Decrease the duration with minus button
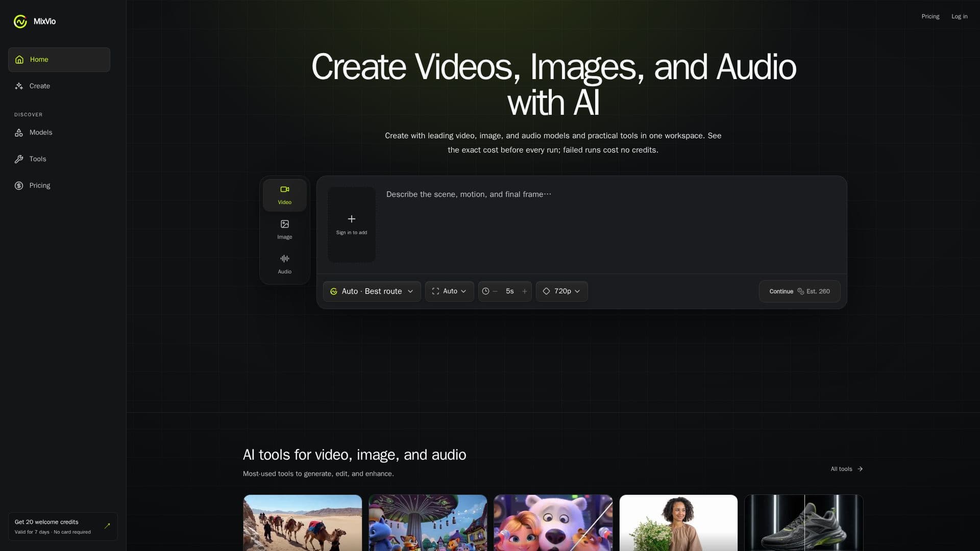980x551 pixels. click(x=495, y=291)
